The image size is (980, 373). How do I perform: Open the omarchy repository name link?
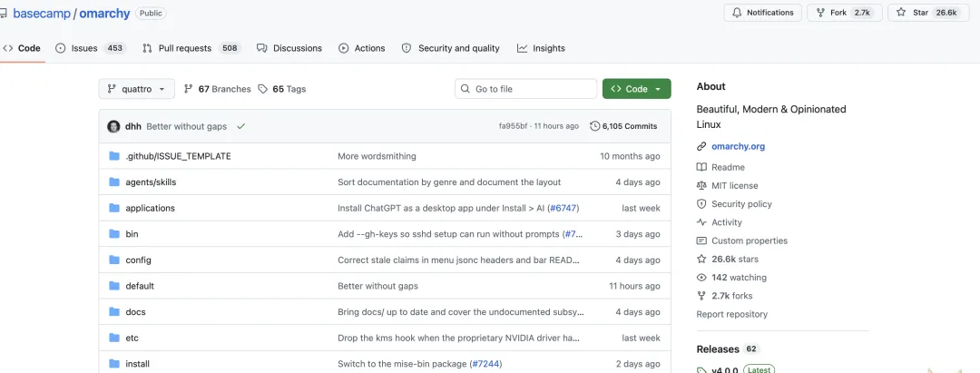click(x=104, y=13)
